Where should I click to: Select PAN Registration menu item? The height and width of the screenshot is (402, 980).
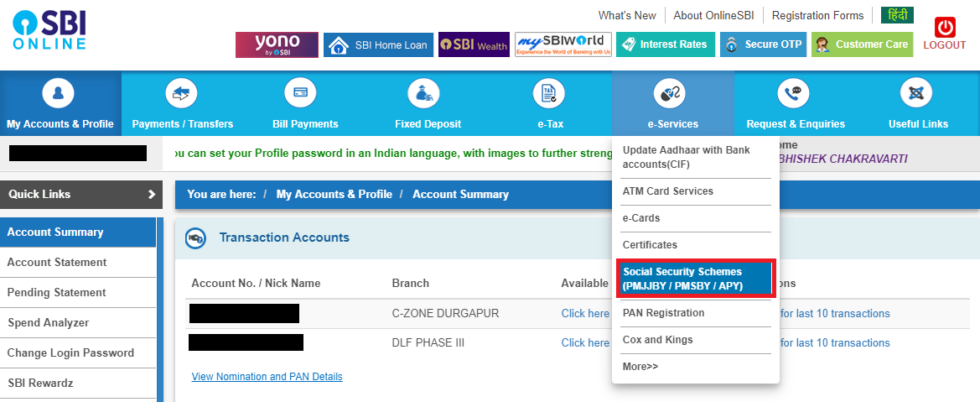pos(663,313)
